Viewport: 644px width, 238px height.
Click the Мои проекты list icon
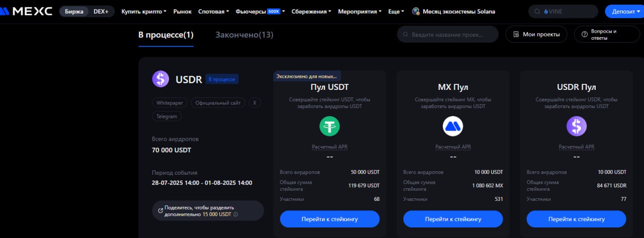pyautogui.click(x=516, y=34)
